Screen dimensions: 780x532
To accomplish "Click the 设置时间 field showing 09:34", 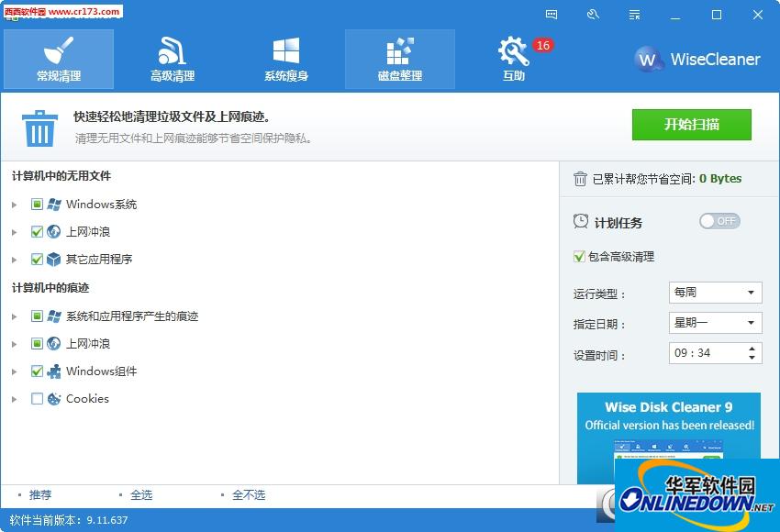I will point(716,353).
